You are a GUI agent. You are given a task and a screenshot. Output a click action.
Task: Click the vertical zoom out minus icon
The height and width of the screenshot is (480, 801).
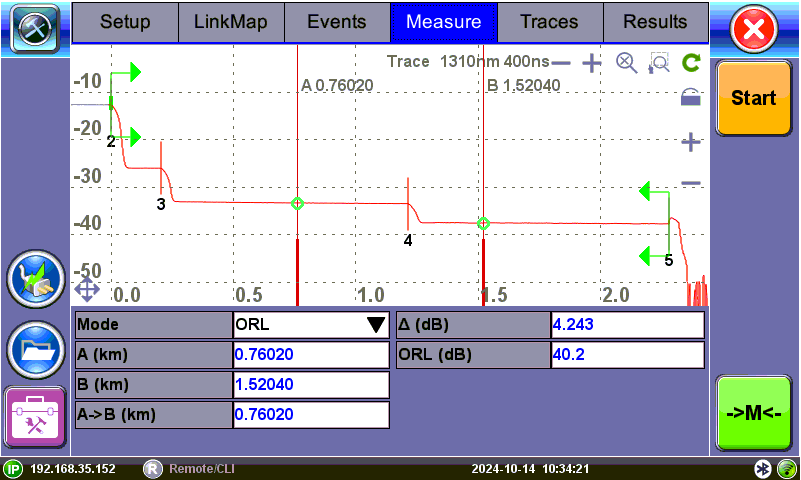coord(690,183)
